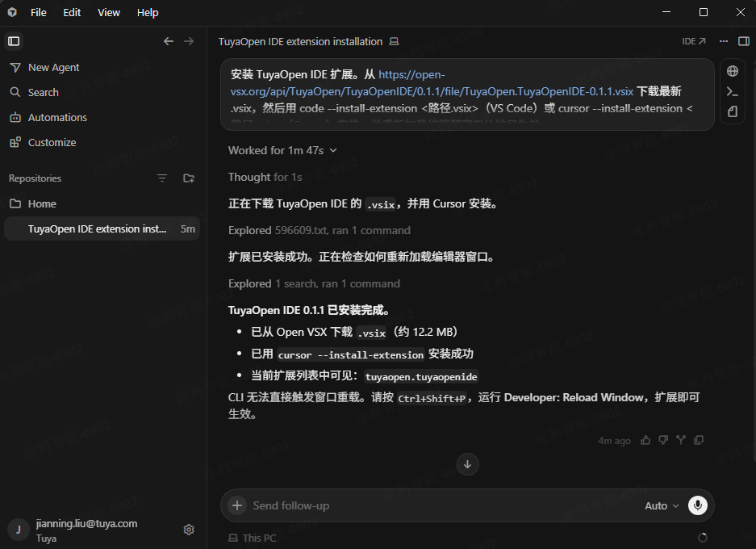Click the user prompt message box
This screenshot has width=756, height=549.
(x=466, y=94)
